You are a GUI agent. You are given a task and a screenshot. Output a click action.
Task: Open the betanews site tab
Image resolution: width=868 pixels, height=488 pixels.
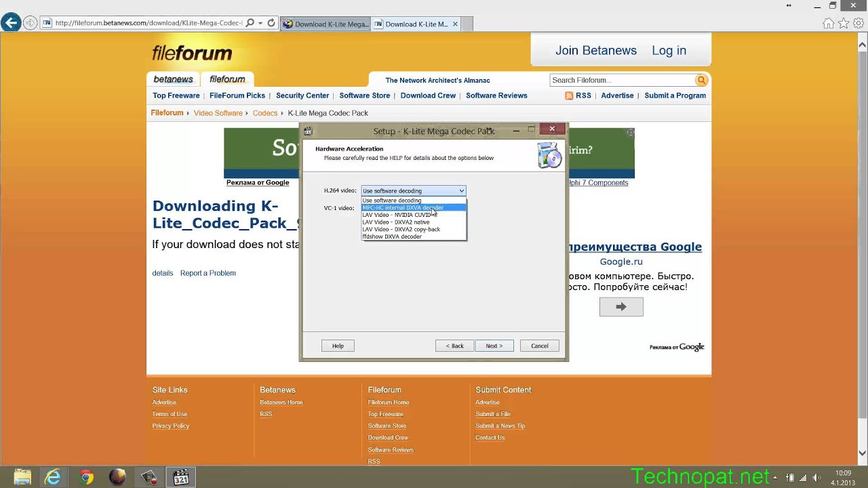(x=173, y=79)
